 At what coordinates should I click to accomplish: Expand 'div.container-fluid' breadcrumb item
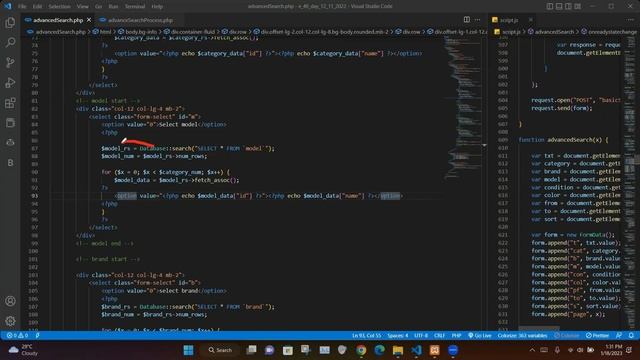pos(193,31)
